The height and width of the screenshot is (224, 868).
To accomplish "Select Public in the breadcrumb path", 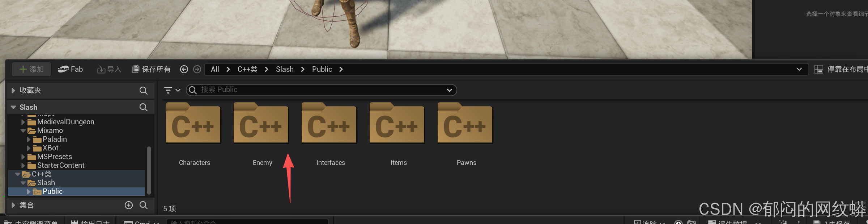I will point(322,69).
